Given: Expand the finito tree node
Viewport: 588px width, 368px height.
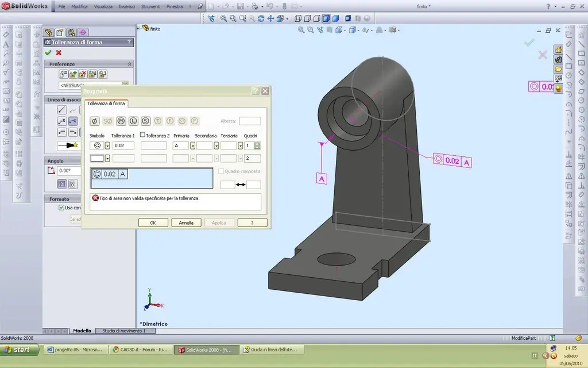Looking at the screenshot, I should (x=138, y=29).
